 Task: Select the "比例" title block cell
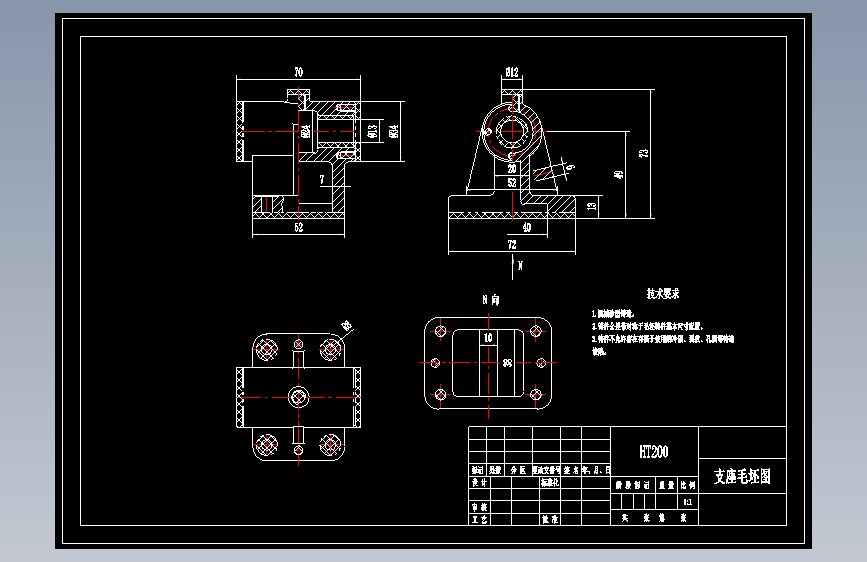click(688, 485)
